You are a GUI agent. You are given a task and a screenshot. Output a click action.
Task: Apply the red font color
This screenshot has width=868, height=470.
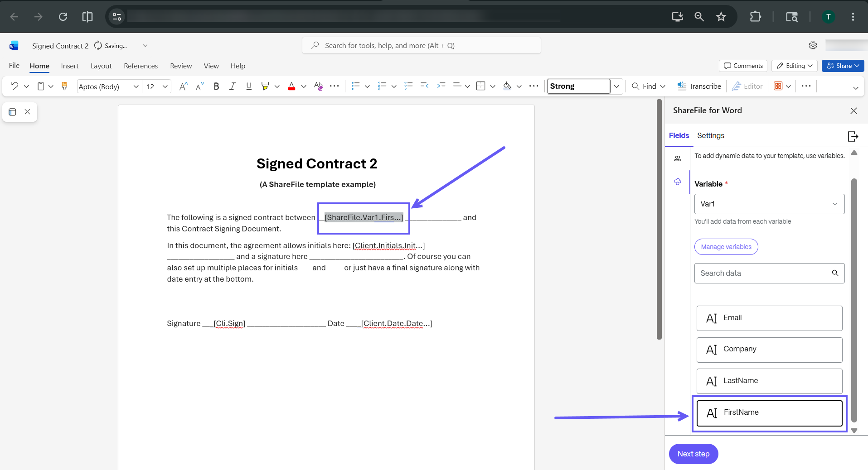point(291,86)
